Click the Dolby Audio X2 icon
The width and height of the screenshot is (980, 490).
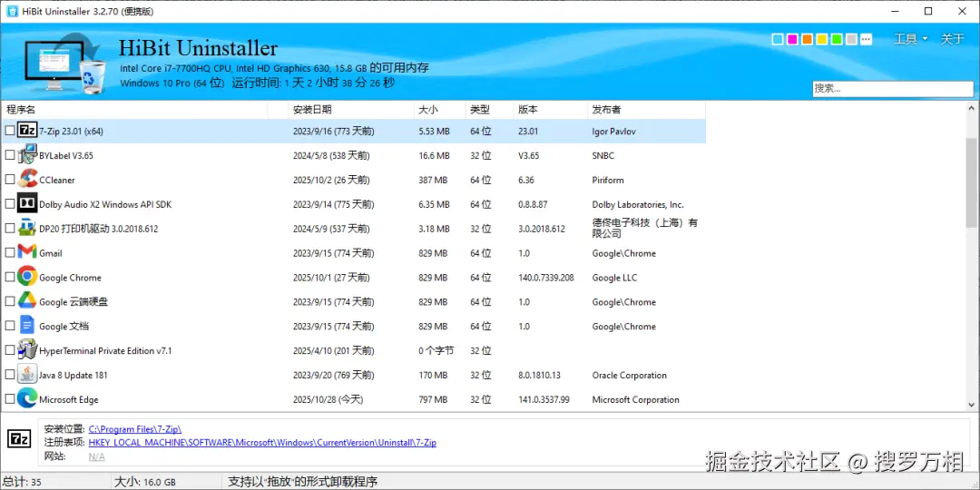(27, 204)
